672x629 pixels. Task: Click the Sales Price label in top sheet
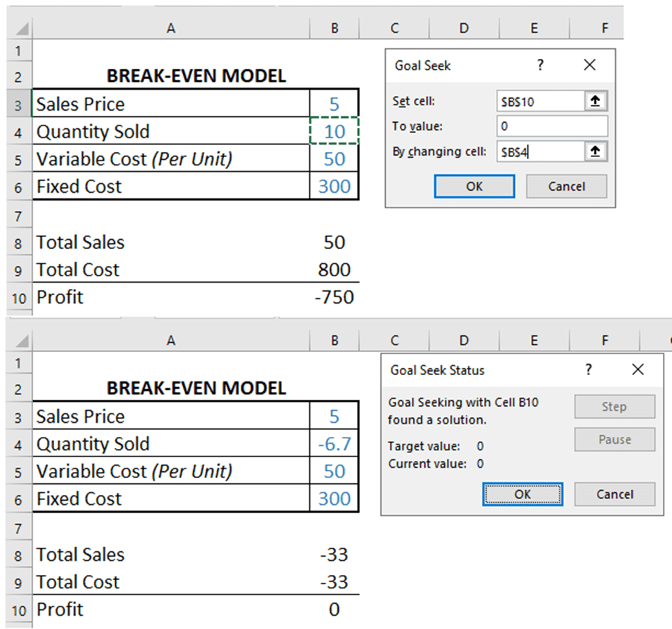pos(81,104)
